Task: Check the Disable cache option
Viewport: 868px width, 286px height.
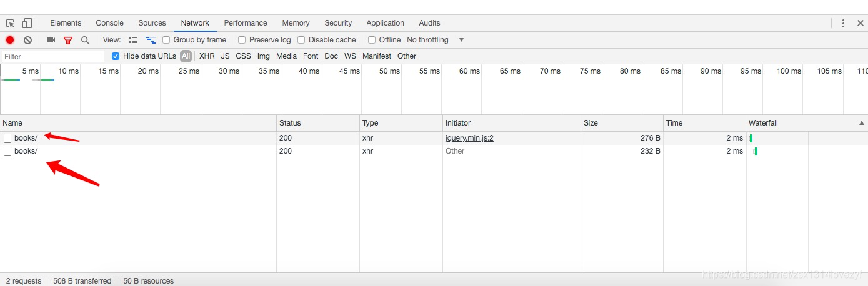Action: click(x=301, y=40)
